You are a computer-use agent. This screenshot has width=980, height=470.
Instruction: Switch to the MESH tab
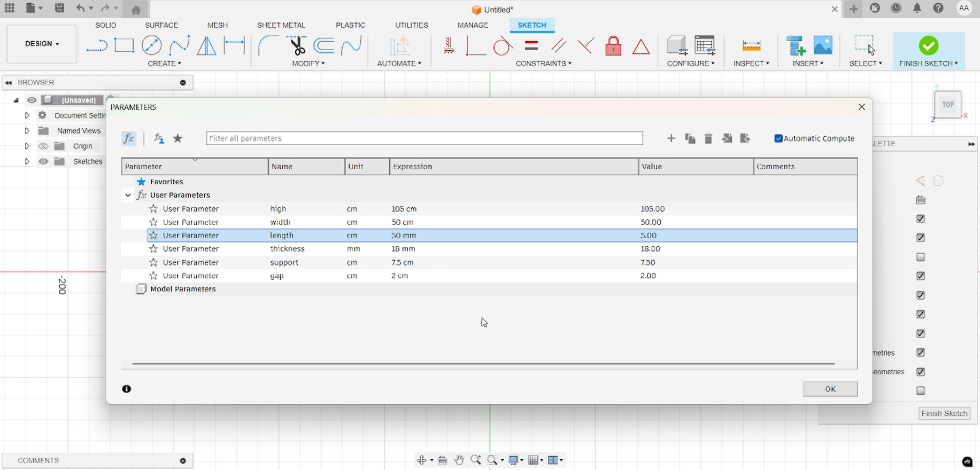[x=218, y=25]
